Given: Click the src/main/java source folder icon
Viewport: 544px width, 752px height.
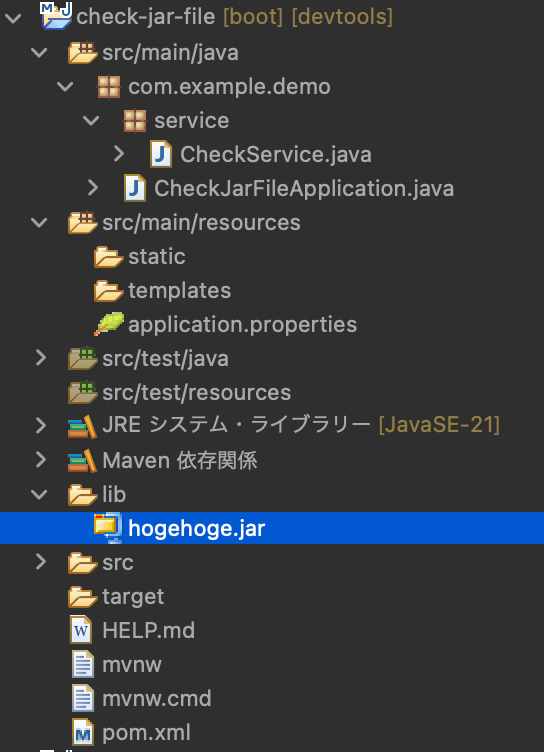Looking at the screenshot, I should point(83,53).
